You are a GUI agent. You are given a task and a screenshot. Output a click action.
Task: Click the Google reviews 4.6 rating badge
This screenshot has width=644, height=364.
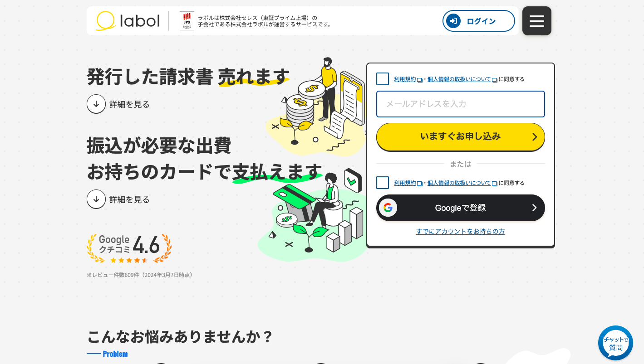[x=129, y=248]
